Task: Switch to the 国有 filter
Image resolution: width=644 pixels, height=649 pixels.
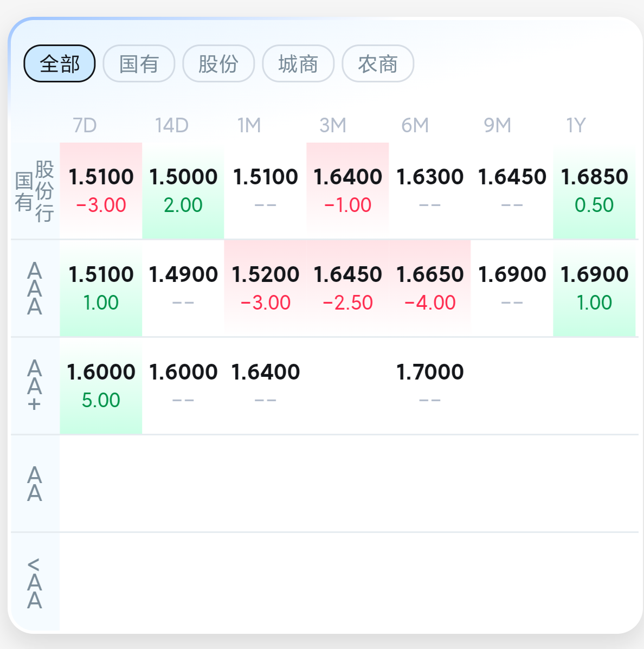Action: [139, 64]
